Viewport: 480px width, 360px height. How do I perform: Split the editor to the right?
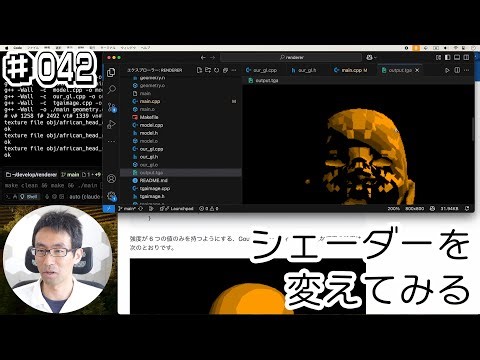(x=457, y=70)
